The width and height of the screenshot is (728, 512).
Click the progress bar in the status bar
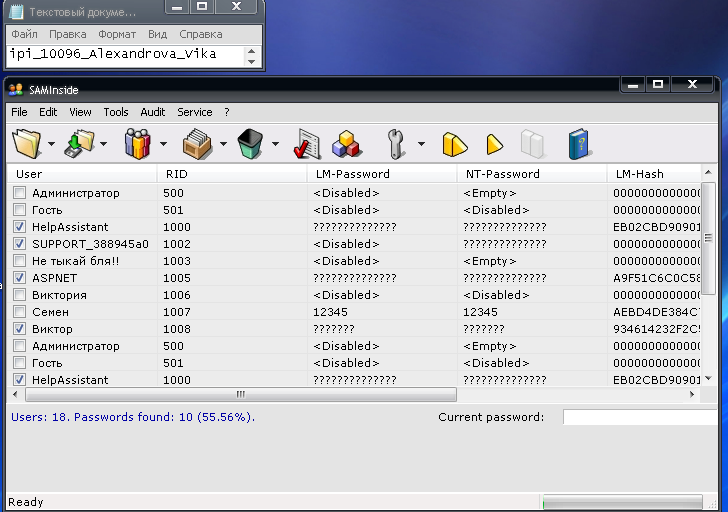(622, 502)
